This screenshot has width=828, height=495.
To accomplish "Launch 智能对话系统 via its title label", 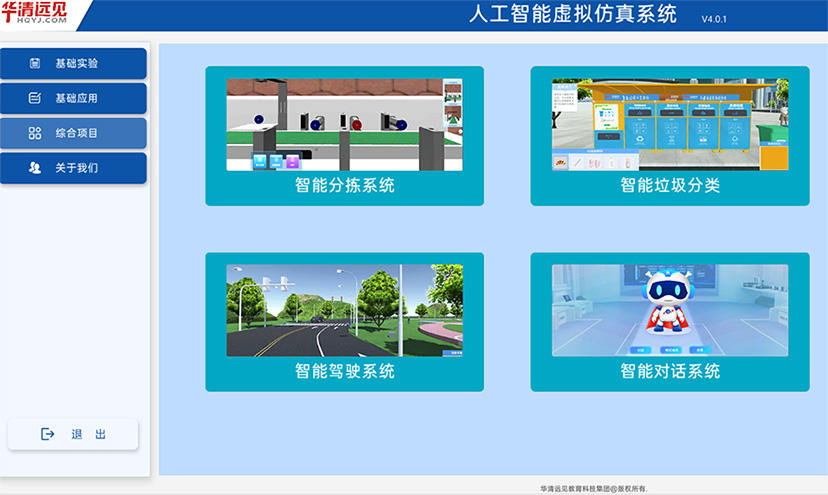I will tap(669, 372).
